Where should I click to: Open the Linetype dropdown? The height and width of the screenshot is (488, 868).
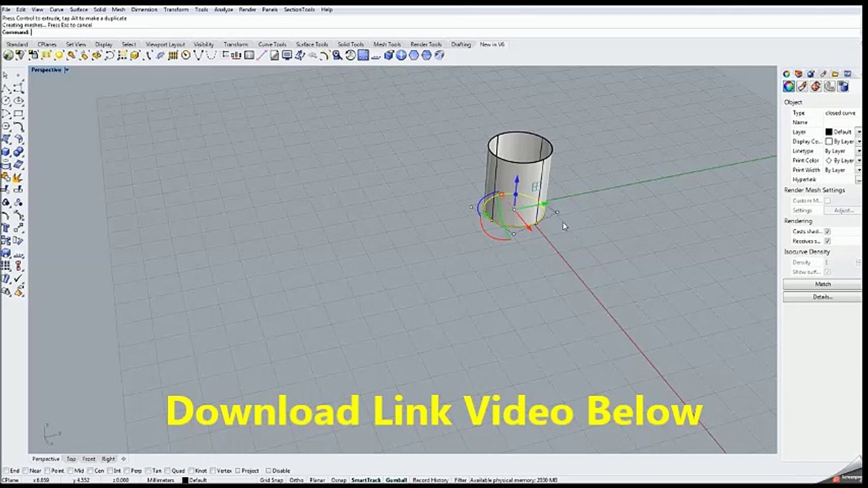(859, 151)
